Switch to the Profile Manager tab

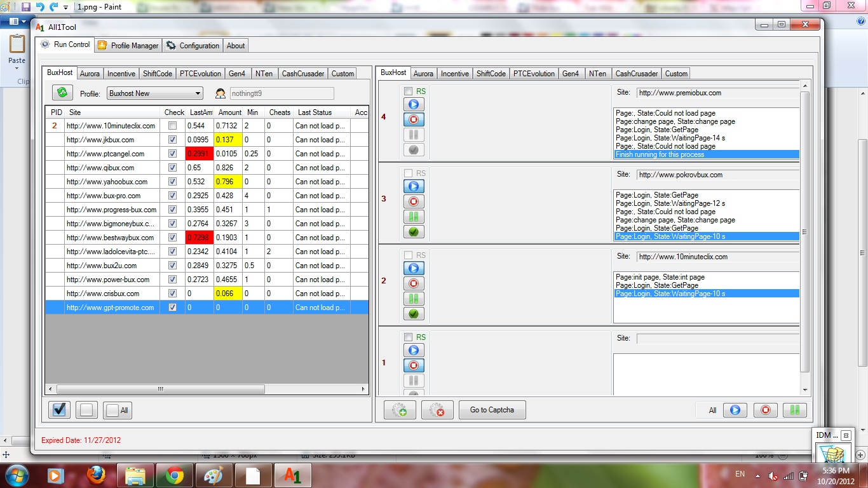click(x=127, y=45)
